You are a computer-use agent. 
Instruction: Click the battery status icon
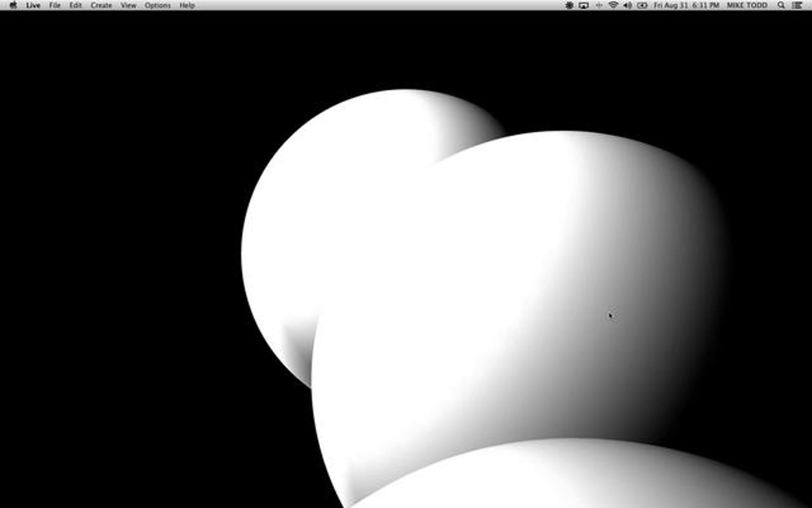tap(642, 5)
